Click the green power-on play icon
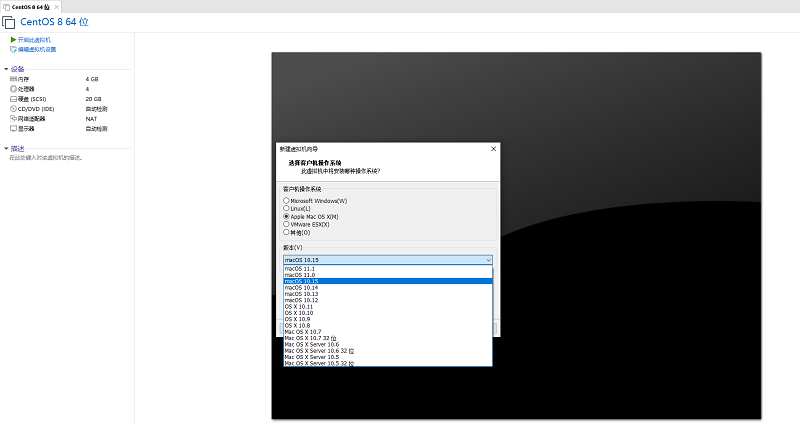800x424 pixels. click(x=13, y=40)
